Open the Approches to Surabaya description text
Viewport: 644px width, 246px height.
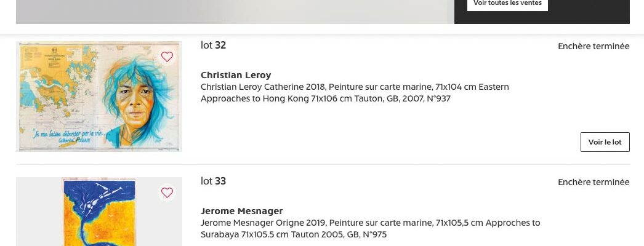coord(370,229)
